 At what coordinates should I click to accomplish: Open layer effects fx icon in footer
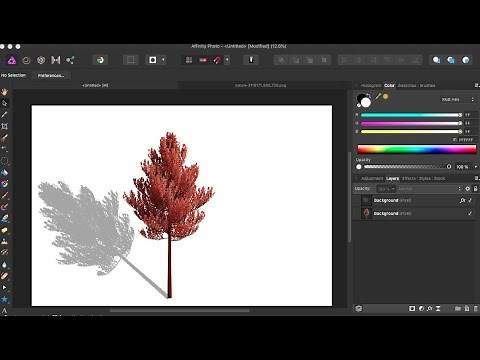click(x=430, y=309)
